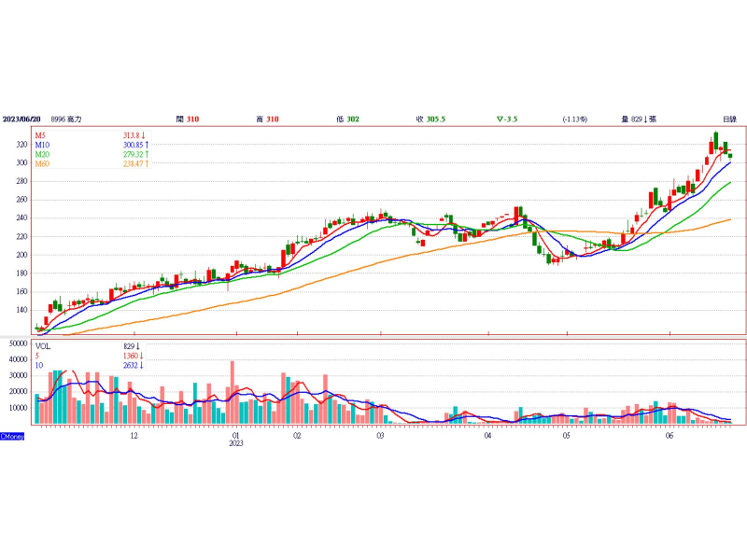Screen dimensions: 747x560
Task: Click the VOL volume indicator label
Action: (43, 345)
